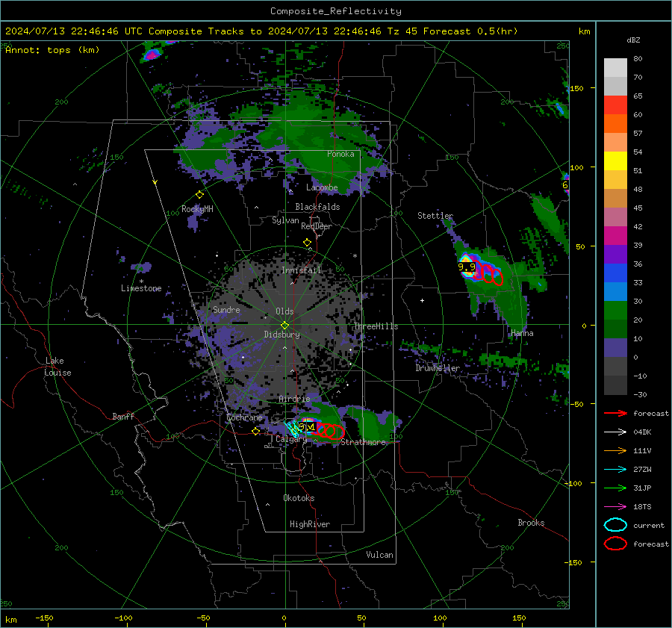
Task: Pick the bright green 20-30 dBZ swatch
Action: [x=615, y=310]
